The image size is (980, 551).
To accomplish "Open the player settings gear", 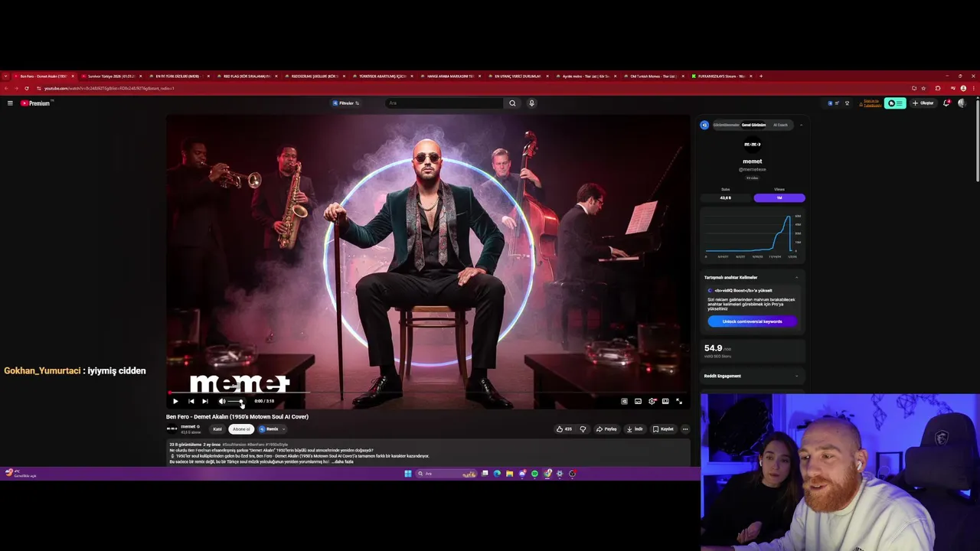I will (652, 401).
